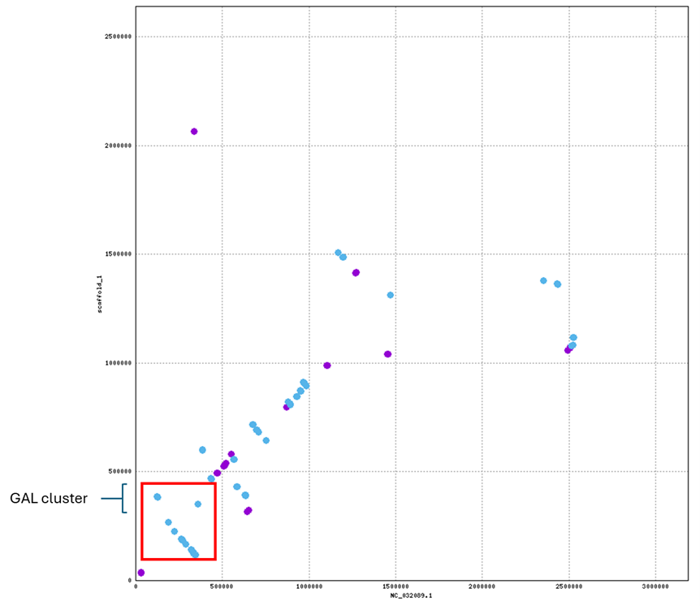Viewport: 700px width, 606px height.
Task: Click the purple dot near the 1500000 x gridline
Action: pyautogui.click(x=386, y=353)
